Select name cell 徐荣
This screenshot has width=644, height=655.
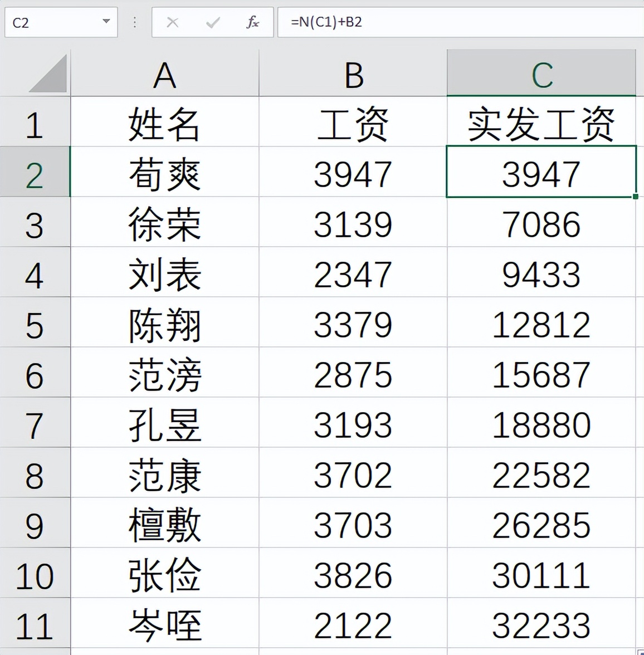(x=165, y=222)
